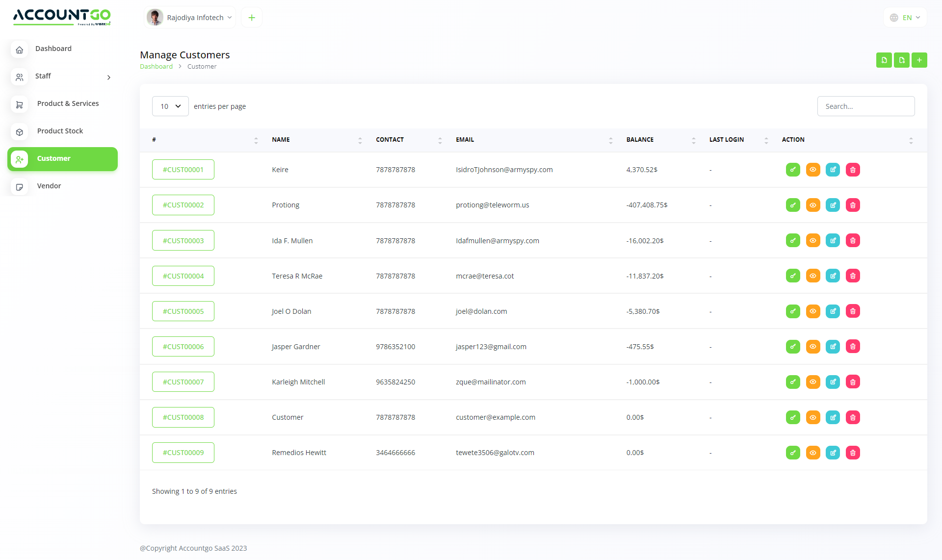The height and width of the screenshot is (560, 942).
Task: View Remedios Hewitt with eye icon
Action: click(813, 453)
